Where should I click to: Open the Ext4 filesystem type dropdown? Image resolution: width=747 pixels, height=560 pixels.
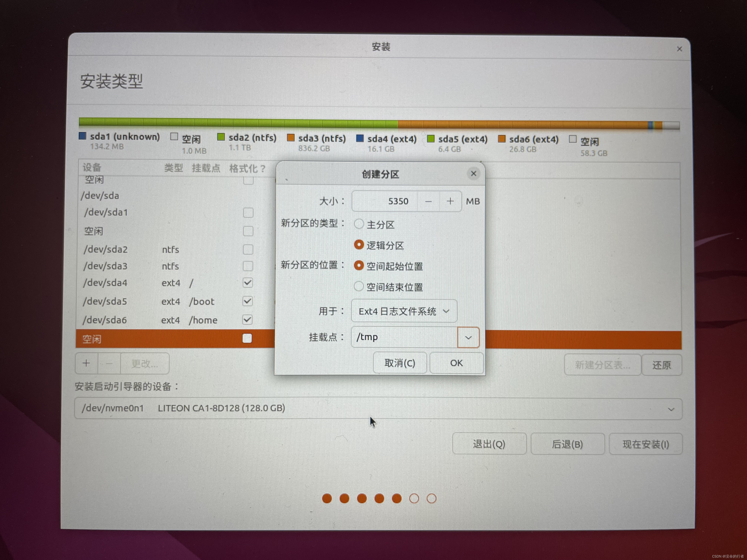[404, 311]
